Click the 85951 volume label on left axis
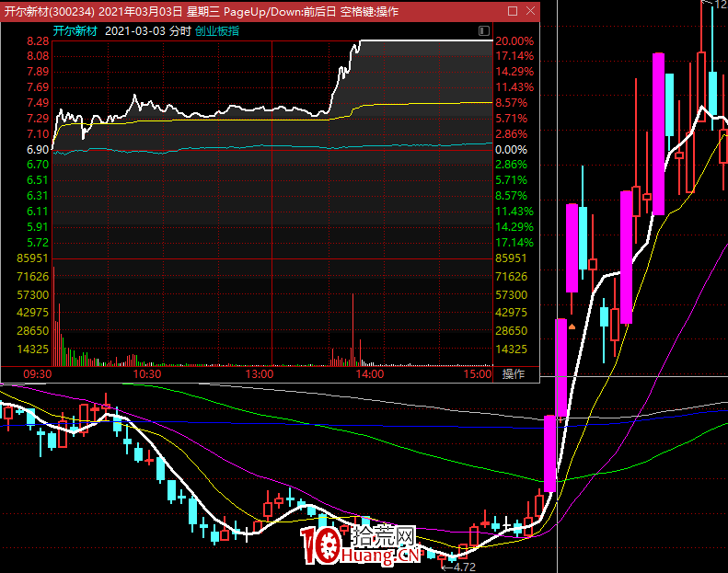 (32, 258)
